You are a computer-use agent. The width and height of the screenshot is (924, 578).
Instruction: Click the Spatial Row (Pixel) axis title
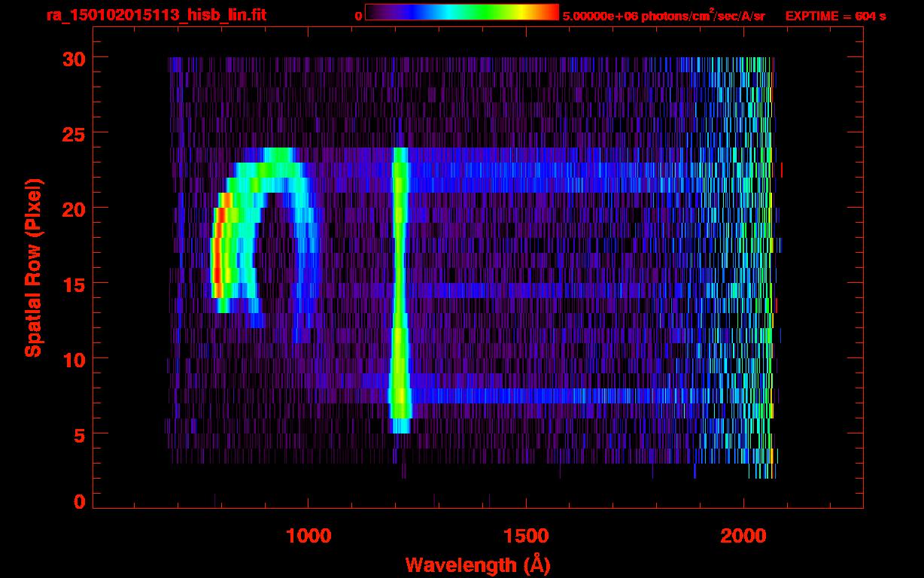coord(33,267)
